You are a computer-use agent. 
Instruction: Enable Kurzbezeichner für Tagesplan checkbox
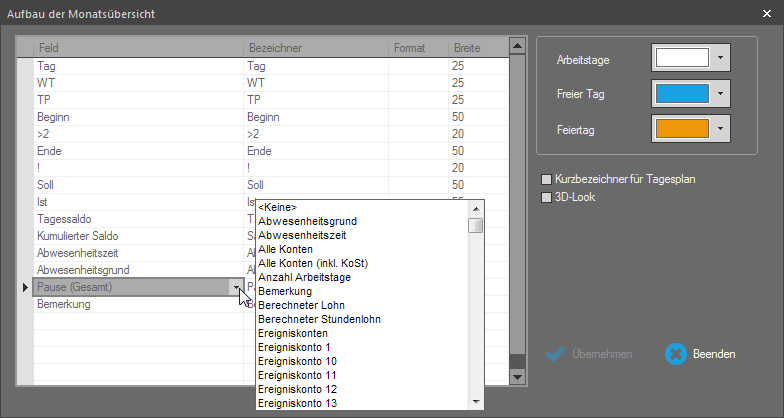546,179
